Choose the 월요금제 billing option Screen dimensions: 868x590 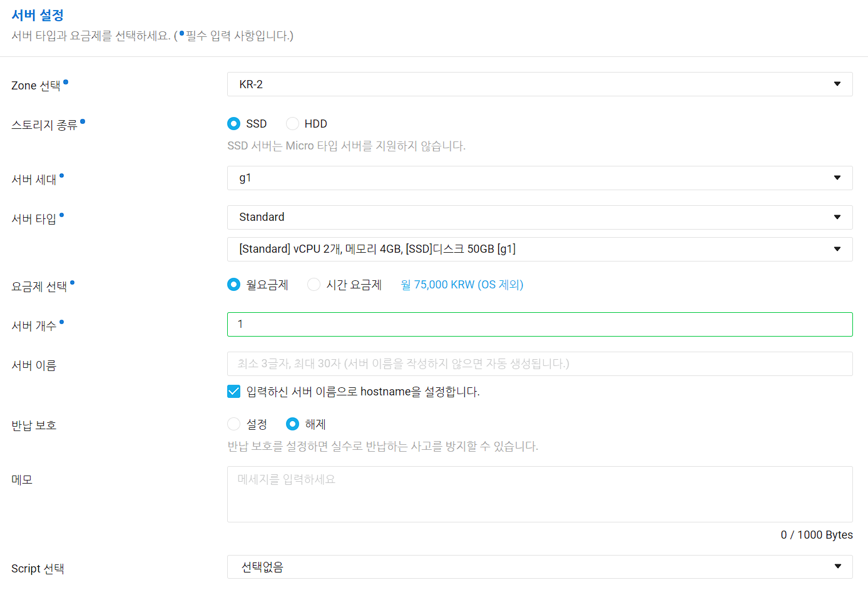click(x=234, y=285)
